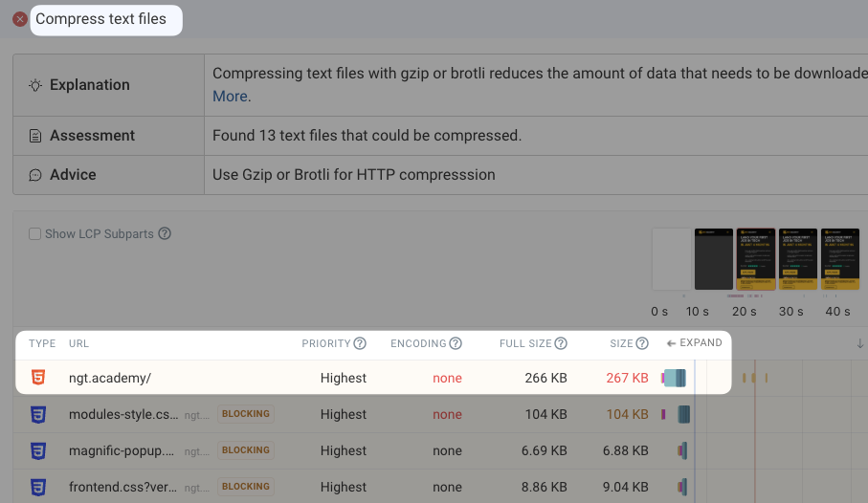Click 6.69 KB full size value
This screenshot has width=868, height=503.
tap(545, 451)
